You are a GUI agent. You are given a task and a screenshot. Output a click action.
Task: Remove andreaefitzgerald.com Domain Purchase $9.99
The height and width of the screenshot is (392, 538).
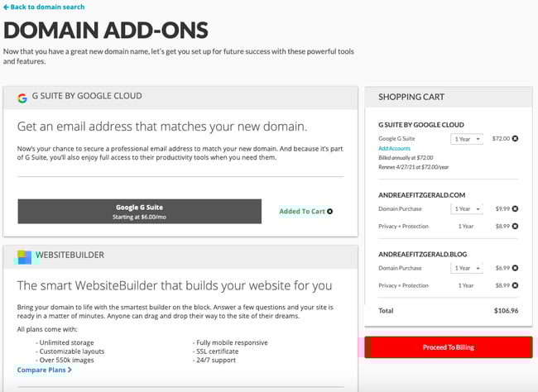[515, 209]
